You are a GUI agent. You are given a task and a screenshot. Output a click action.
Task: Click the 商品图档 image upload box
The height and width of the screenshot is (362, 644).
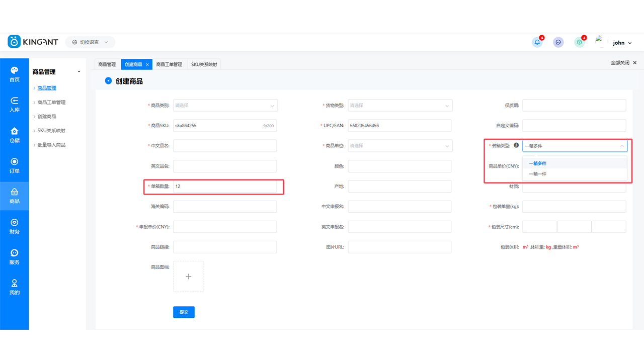pos(189,277)
